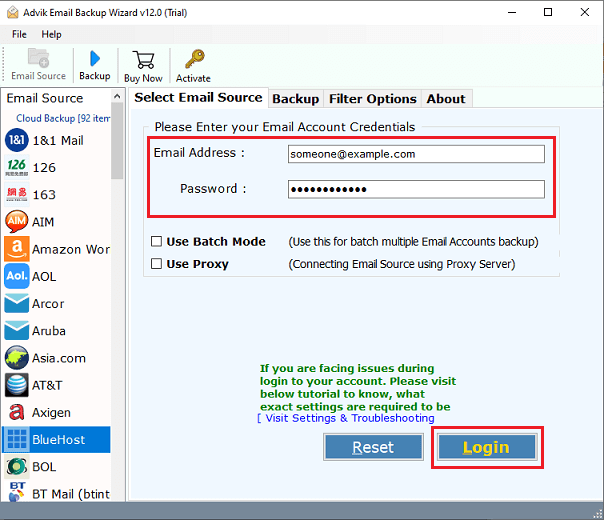Select the AT&T globe icon

tap(17, 385)
